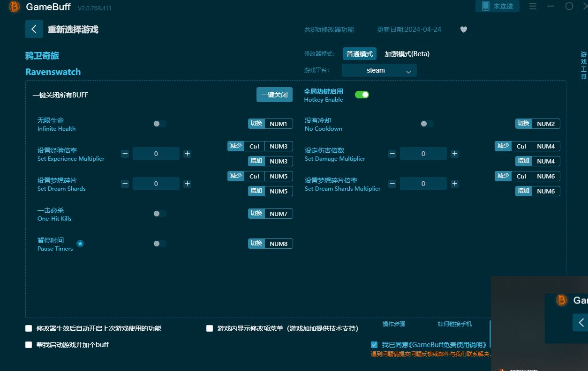Click the 减少 Ctrl NUM4 hotkey
This screenshot has width=588, height=371.
(x=528, y=146)
